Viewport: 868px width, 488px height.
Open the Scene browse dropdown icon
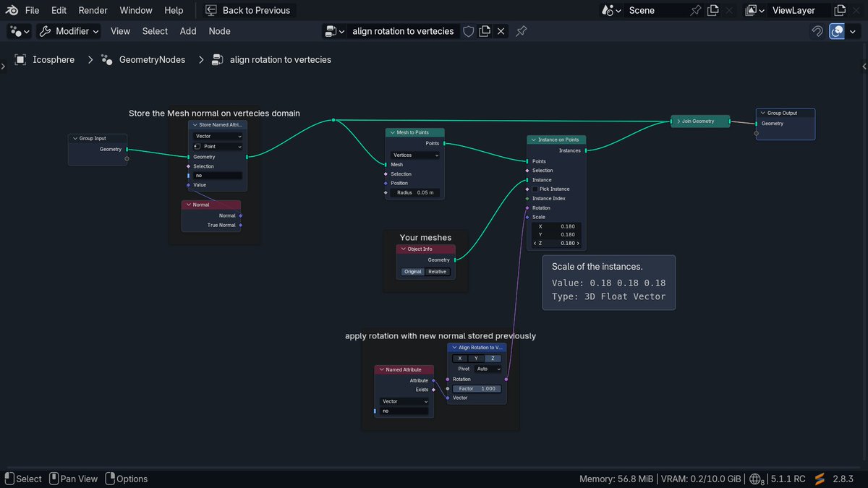(611, 10)
